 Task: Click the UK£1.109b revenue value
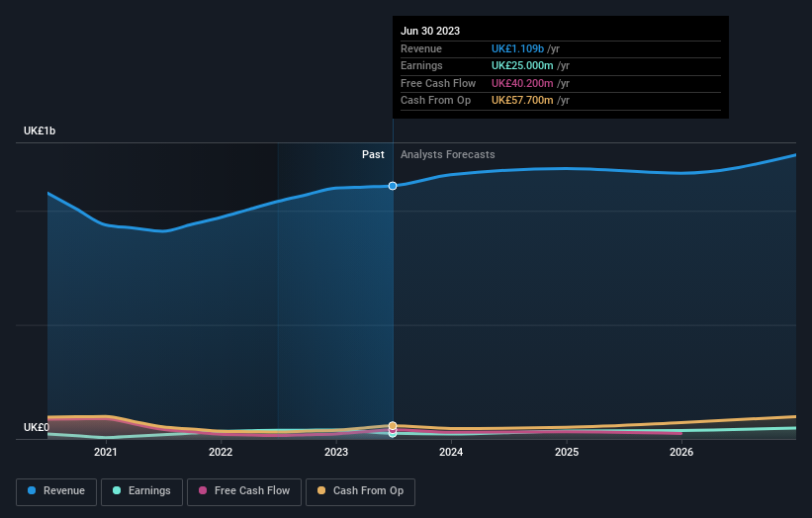click(517, 48)
